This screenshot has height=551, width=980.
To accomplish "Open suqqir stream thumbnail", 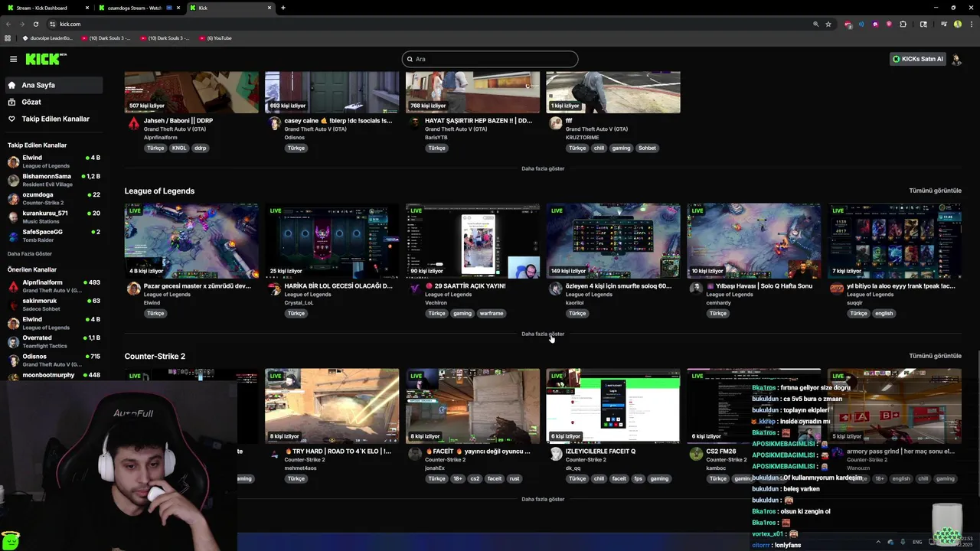I will [894, 240].
